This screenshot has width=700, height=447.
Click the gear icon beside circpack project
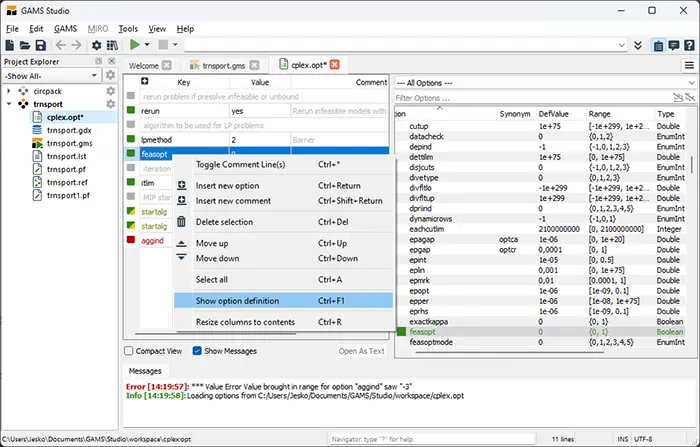[110, 91]
